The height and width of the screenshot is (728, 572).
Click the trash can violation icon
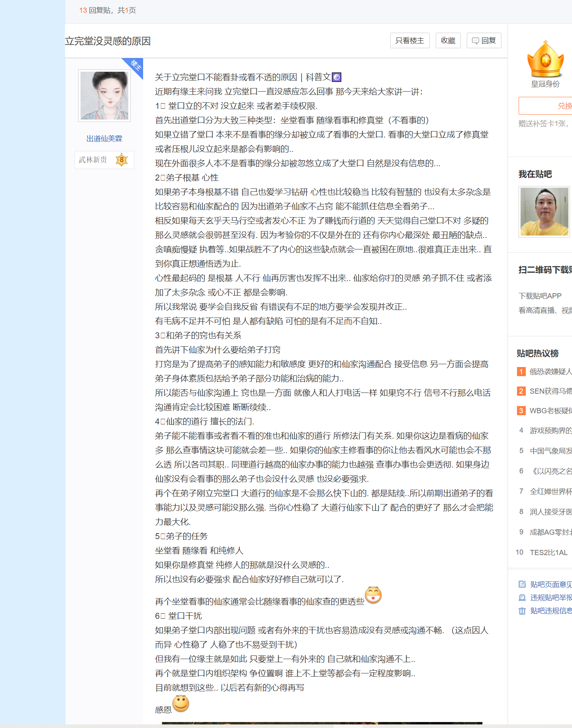(x=522, y=611)
